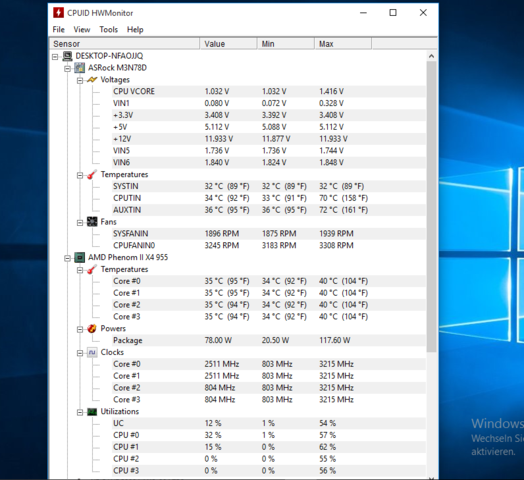Open the Help menu

pos(135,30)
